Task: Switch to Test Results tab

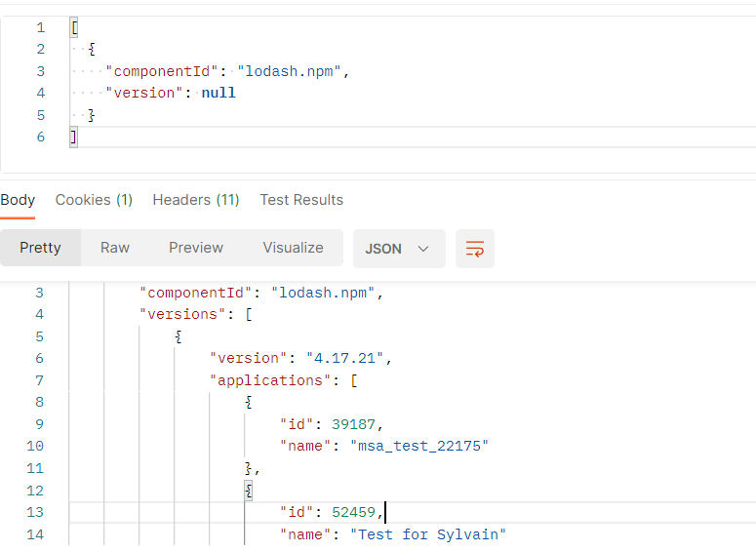Action: 301,200
